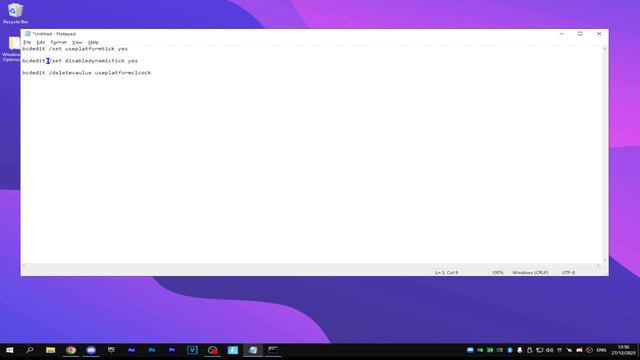Open the Recycle Bin desktop icon
Screen dimensions: 640x360
pyautogui.click(x=16, y=13)
